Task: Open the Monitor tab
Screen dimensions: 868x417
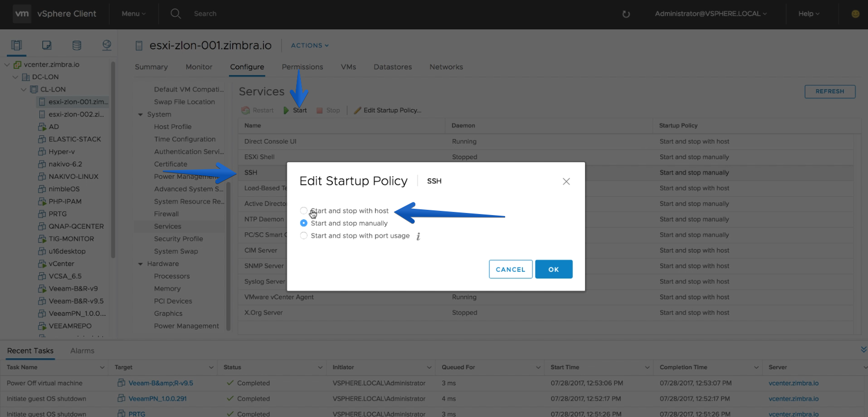Action: [x=199, y=67]
